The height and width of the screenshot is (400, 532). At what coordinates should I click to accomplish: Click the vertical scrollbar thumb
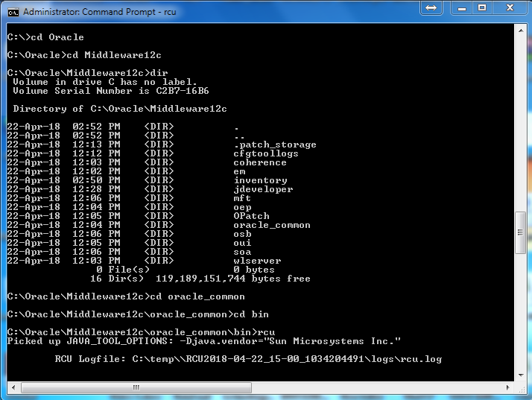tap(521, 232)
